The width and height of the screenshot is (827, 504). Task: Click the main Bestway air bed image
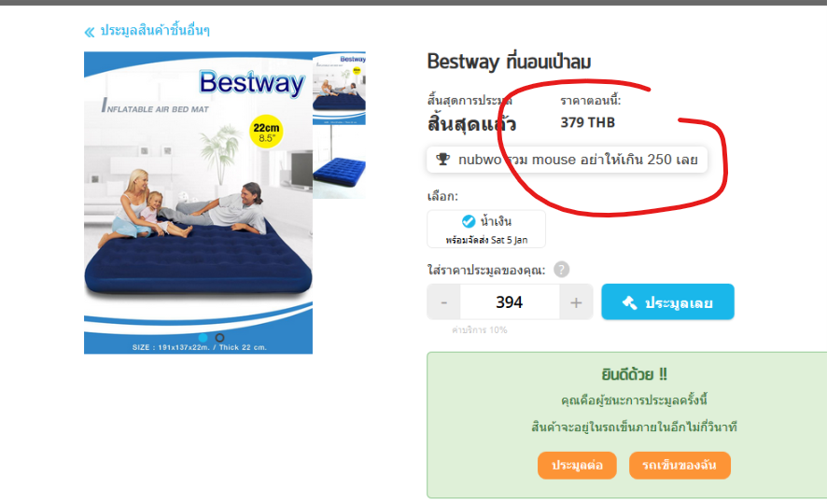[198, 203]
